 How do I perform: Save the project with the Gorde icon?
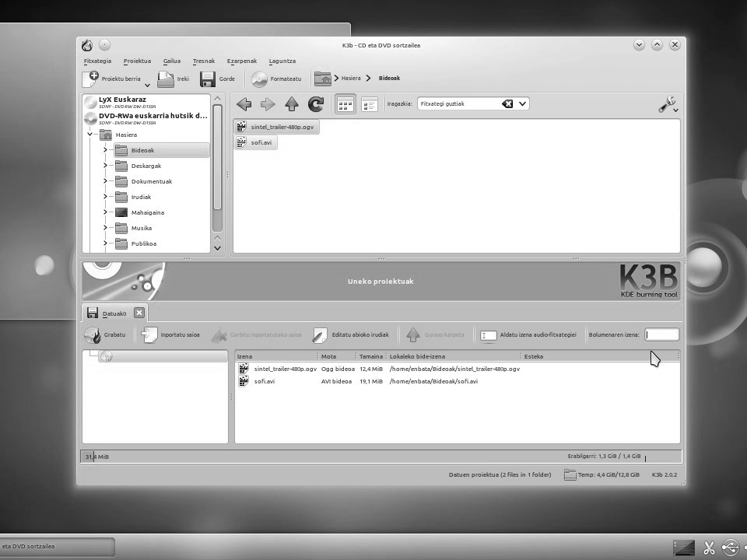208,79
